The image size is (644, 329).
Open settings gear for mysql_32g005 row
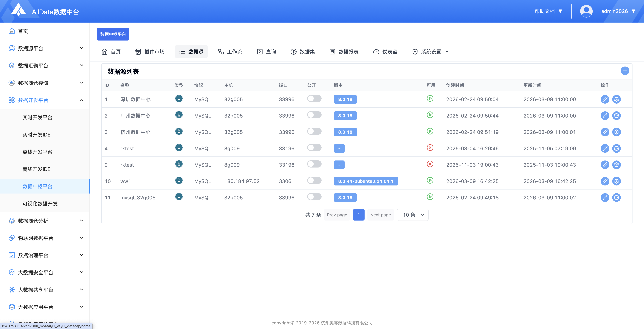[616, 198]
